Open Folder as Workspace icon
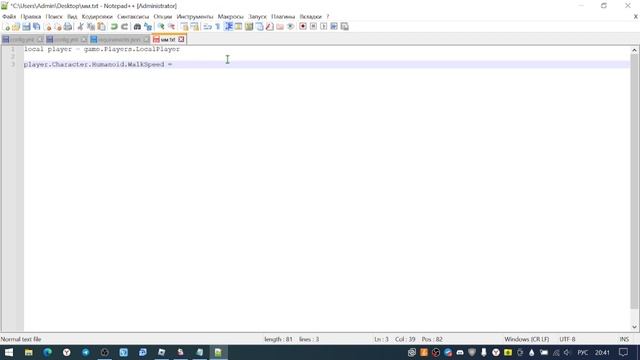The height and width of the screenshot is (360, 640). click(280, 27)
